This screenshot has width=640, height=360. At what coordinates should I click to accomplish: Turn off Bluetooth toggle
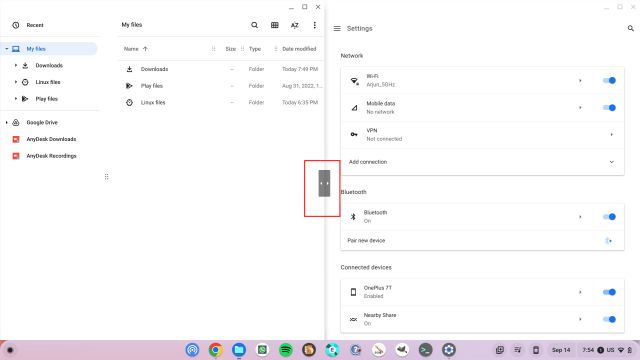[x=609, y=217]
